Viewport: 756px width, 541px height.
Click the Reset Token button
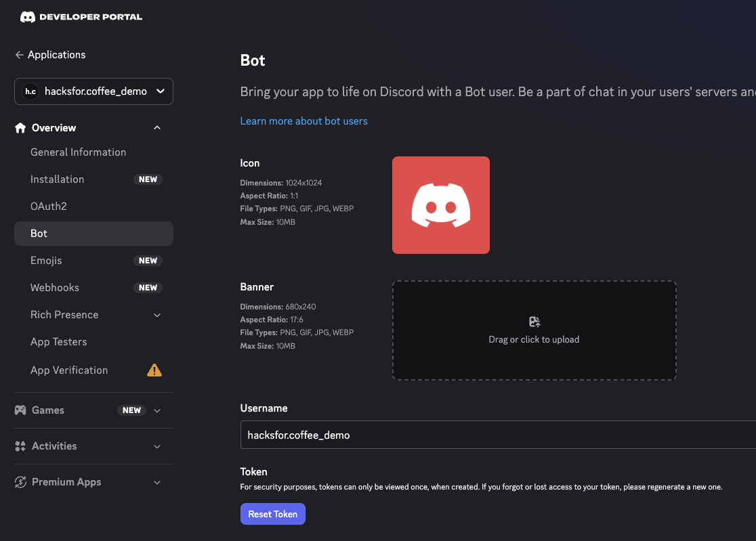273,514
